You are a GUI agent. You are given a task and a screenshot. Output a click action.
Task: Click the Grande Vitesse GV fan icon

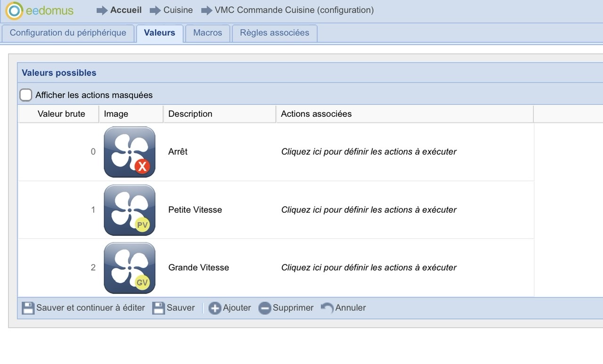130,268
